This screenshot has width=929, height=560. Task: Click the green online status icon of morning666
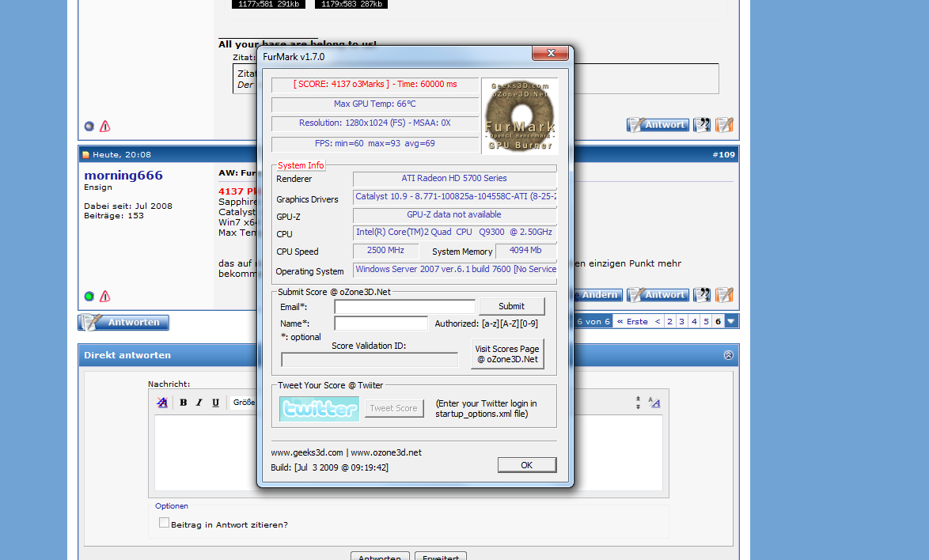tap(89, 296)
